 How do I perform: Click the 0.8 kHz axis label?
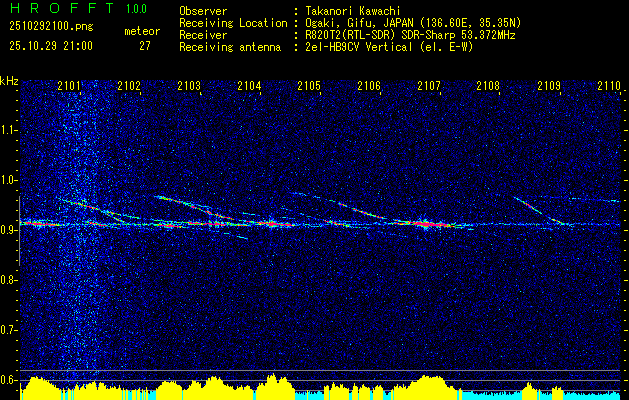coord(8,280)
